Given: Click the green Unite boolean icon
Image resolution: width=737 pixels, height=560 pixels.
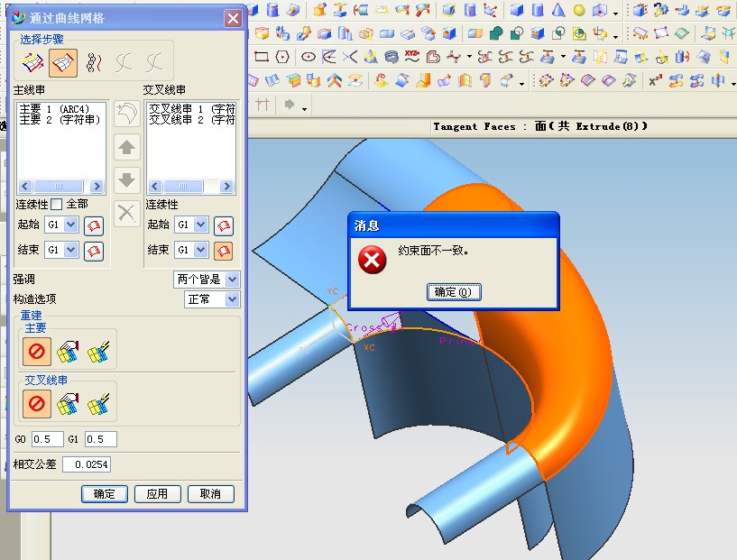Looking at the screenshot, I should tap(496, 33).
